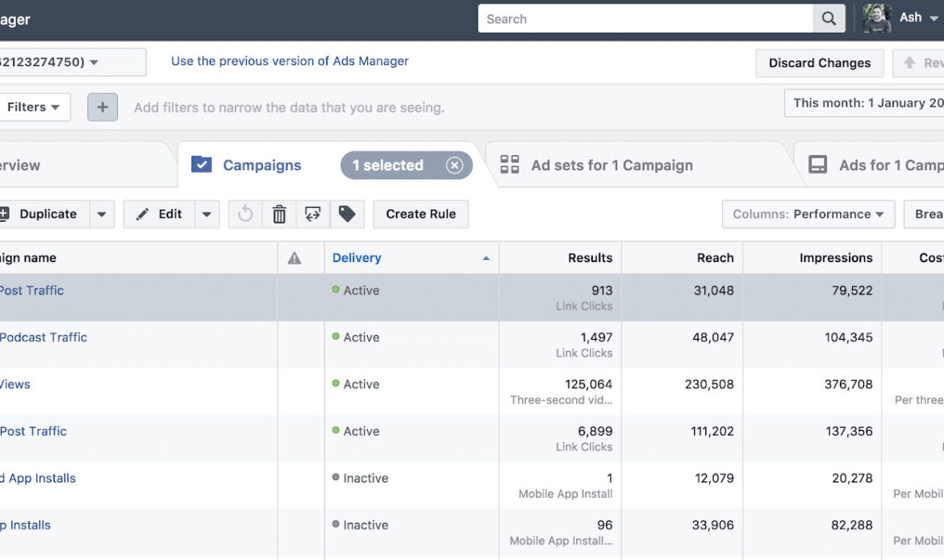Click the Create Rule button

[421, 214]
